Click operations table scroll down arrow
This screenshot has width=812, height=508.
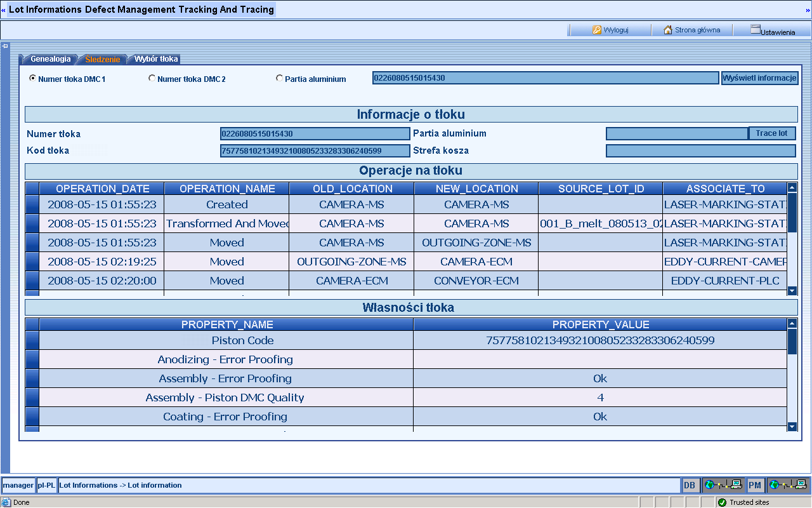[792, 290]
